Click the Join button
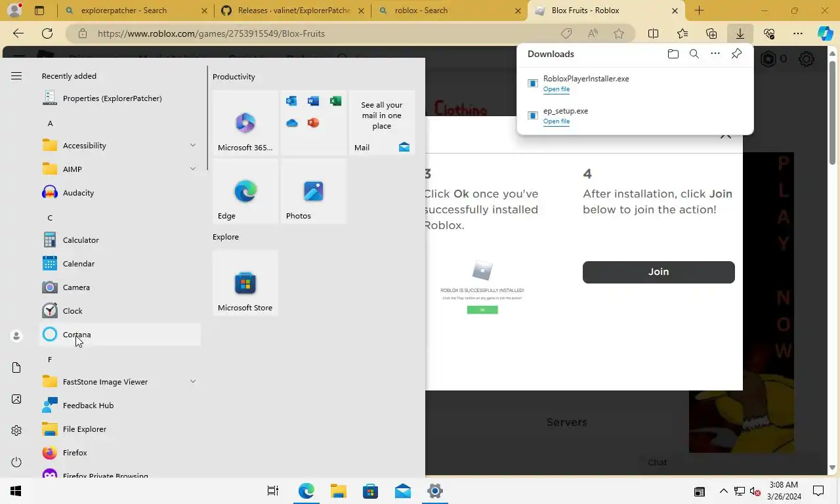 pyautogui.click(x=658, y=272)
